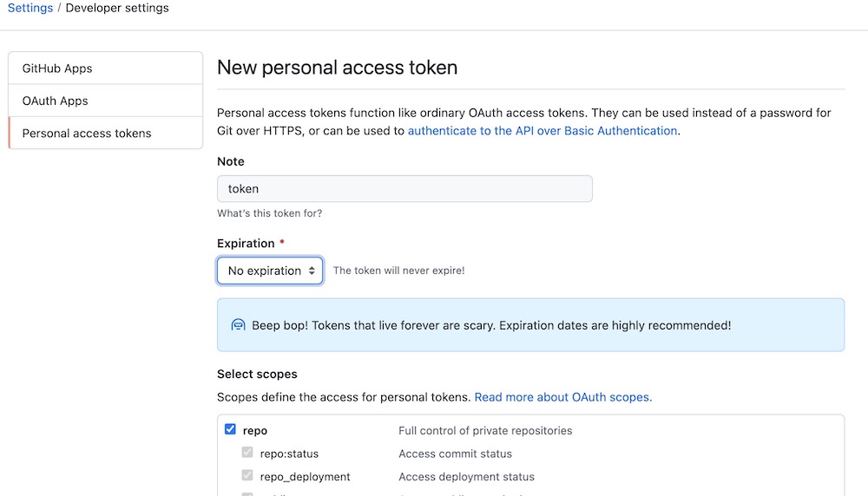Click the Developer settings breadcrumb text
Image resolution: width=868 pixels, height=496 pixels.
click(117, 8)
